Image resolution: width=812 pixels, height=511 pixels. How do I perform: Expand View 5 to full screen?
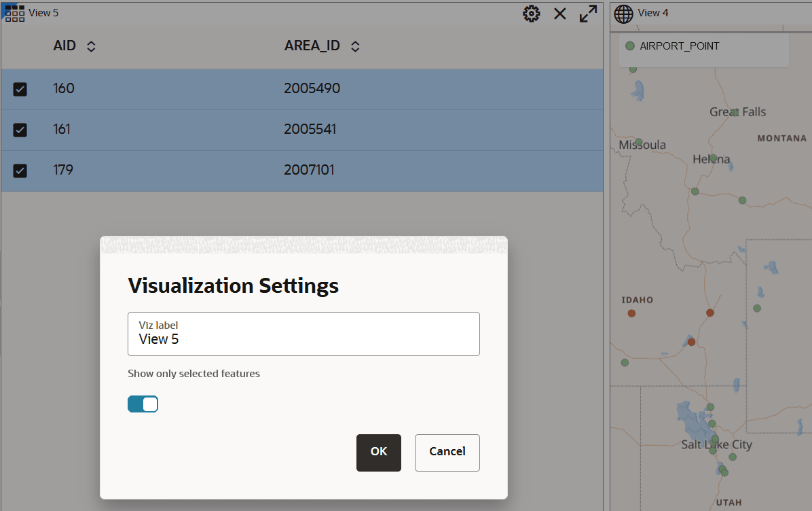point(588,13)
